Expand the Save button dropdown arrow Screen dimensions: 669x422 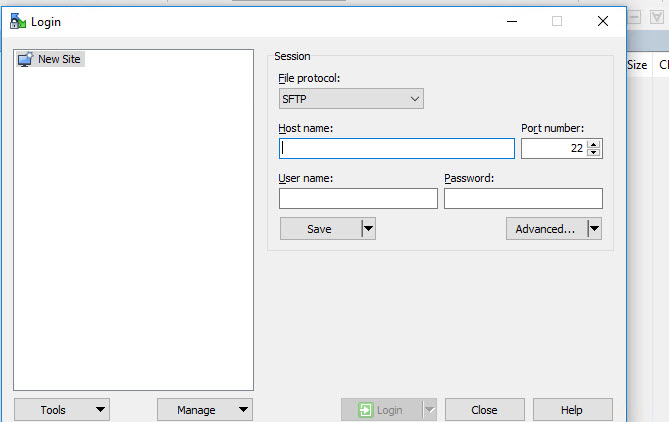(x=368, y=229)
